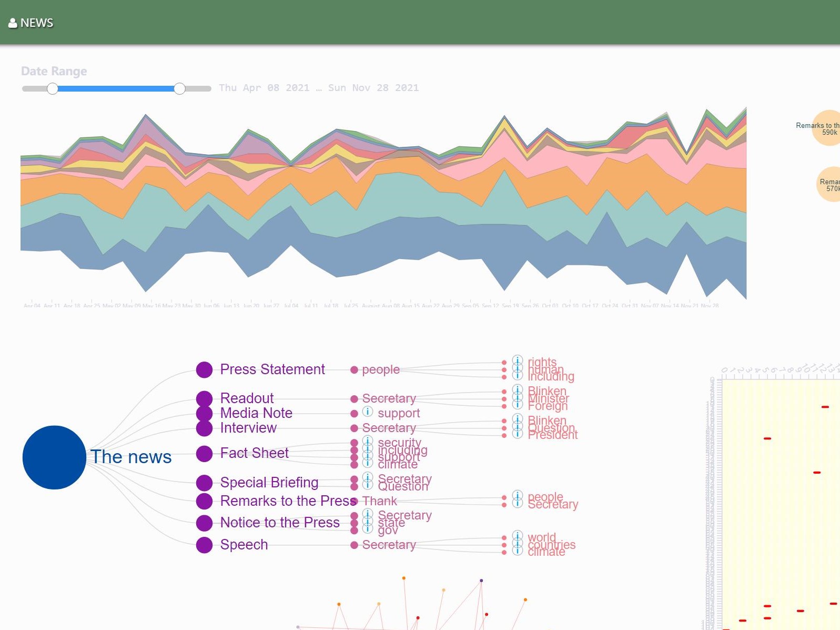The width and height of the screenshot is (840, 630).
Task: Select the Media Note category
Action: click(x=256, y=413)
